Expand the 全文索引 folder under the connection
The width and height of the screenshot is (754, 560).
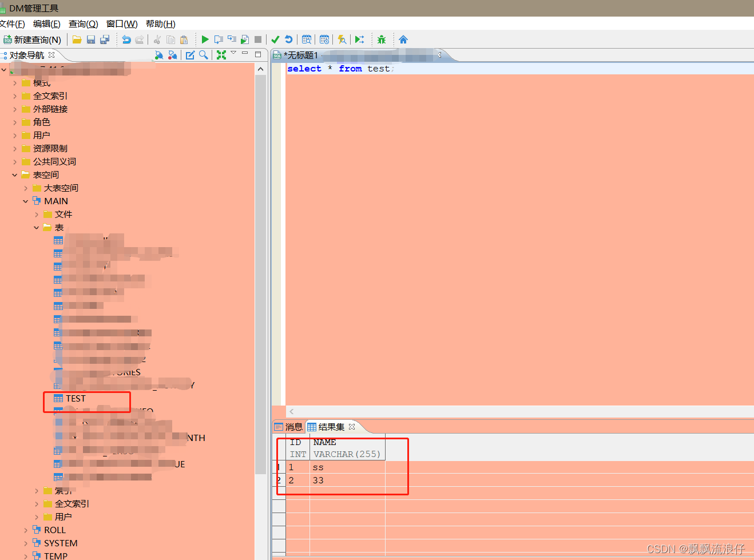(x=15, y=96)
